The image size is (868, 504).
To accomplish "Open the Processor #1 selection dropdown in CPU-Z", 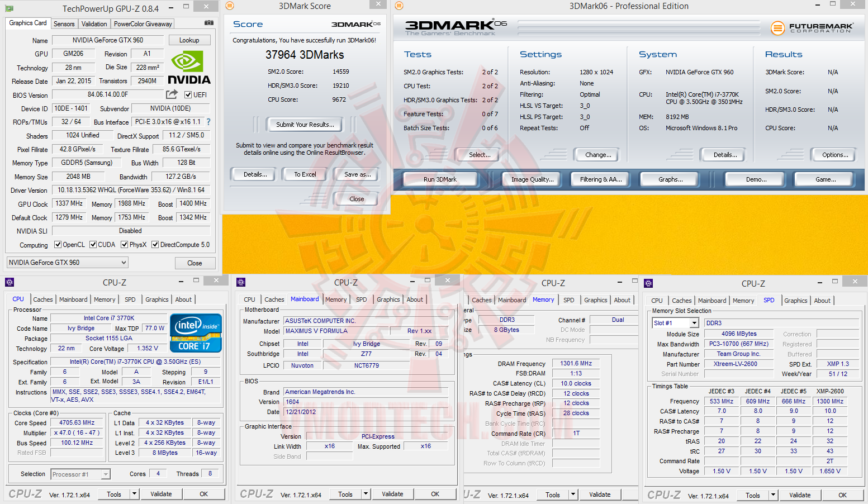I will pos(80,474).
